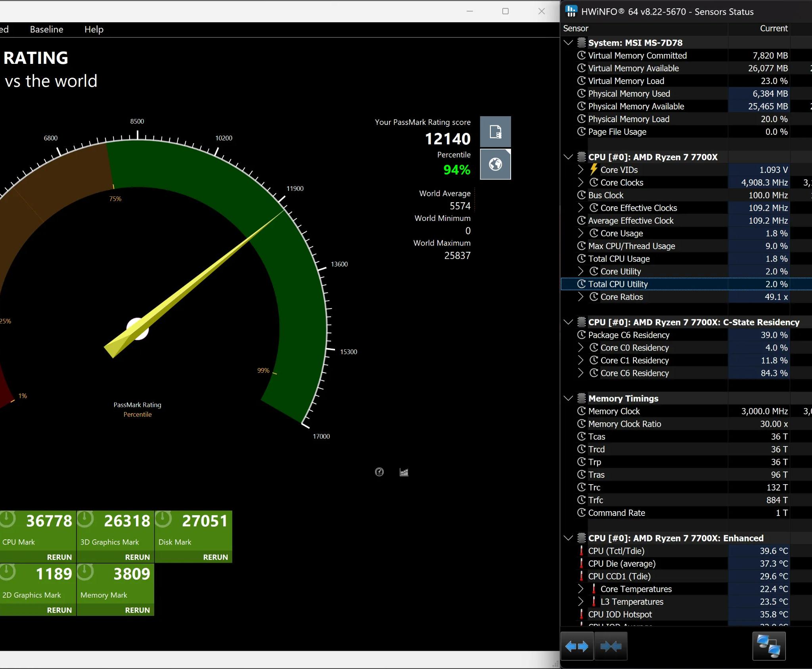The width and height of the screenshot is (812, 669).
Task: Click the expand columns arrows button in HWiNFO
Action: pyautogui.click(x=577, y=647)
